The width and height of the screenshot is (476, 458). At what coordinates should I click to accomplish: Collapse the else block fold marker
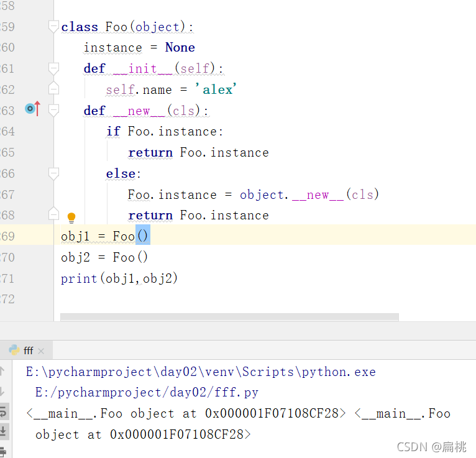coord(53,173)
